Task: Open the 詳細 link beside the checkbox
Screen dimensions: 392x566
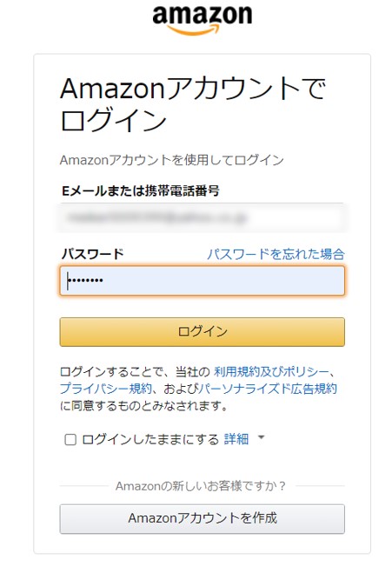Action: (x=236, y=439)
